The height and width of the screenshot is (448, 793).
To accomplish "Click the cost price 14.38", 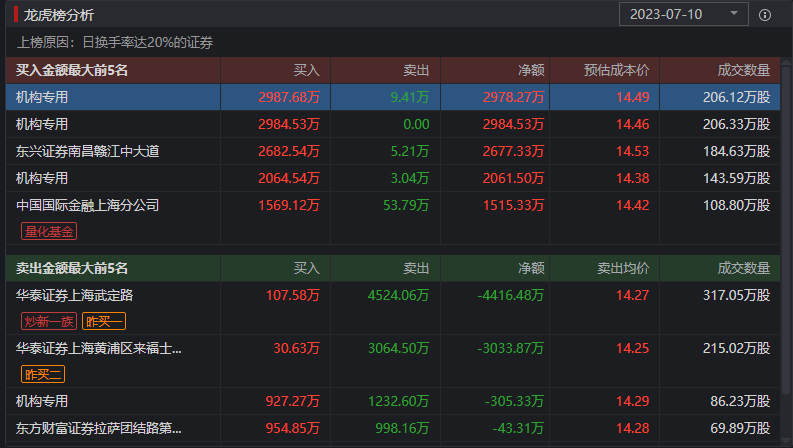I will (x=633, y=178).
